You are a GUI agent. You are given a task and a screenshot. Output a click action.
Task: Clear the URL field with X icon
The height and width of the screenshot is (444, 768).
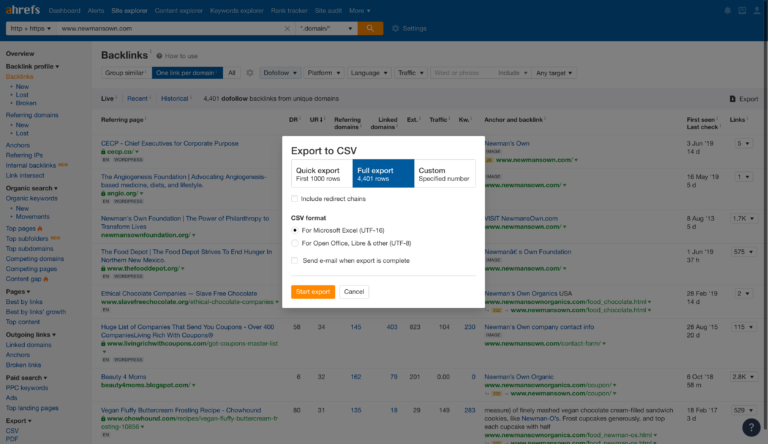(287, 28)
